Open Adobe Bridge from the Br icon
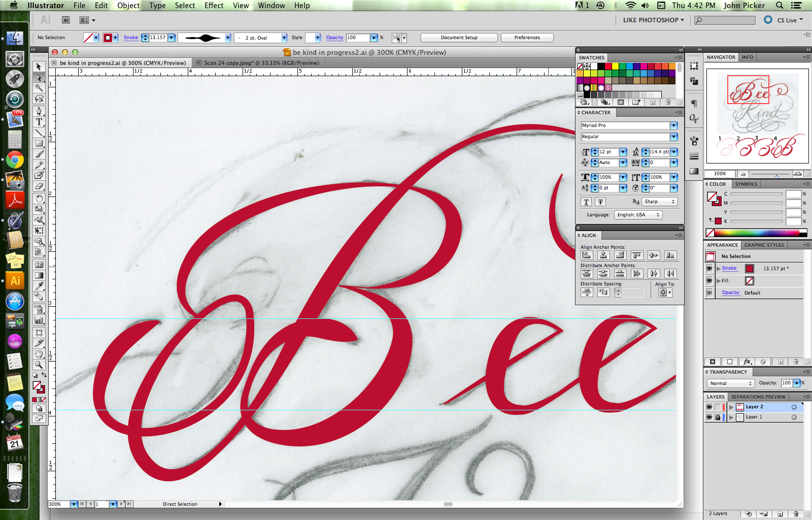Viewport: 812px width, 520px height. coord(66,20)
